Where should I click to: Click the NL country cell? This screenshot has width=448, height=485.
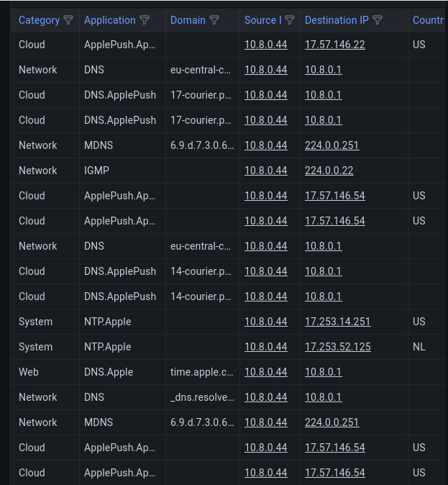click(x=419, y=347)
